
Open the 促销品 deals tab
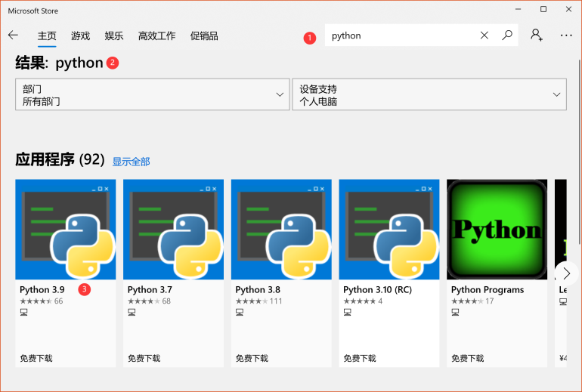(204, 35)
